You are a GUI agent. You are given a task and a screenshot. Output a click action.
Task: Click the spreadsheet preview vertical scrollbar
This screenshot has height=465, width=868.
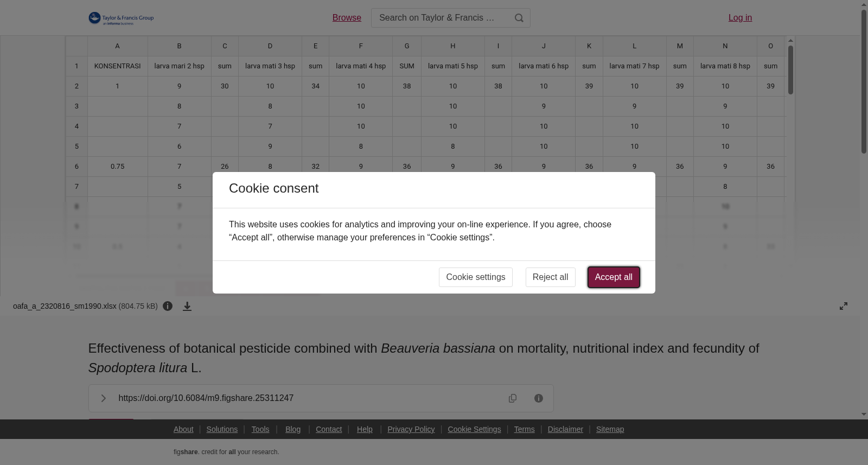tap(791, 70)
